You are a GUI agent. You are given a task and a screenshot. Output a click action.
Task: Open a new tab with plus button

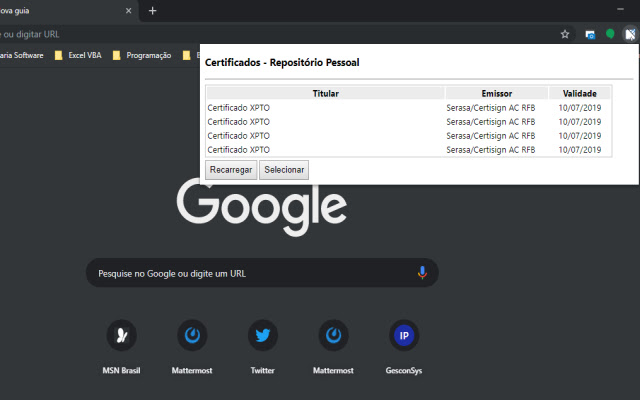[153, 11]
